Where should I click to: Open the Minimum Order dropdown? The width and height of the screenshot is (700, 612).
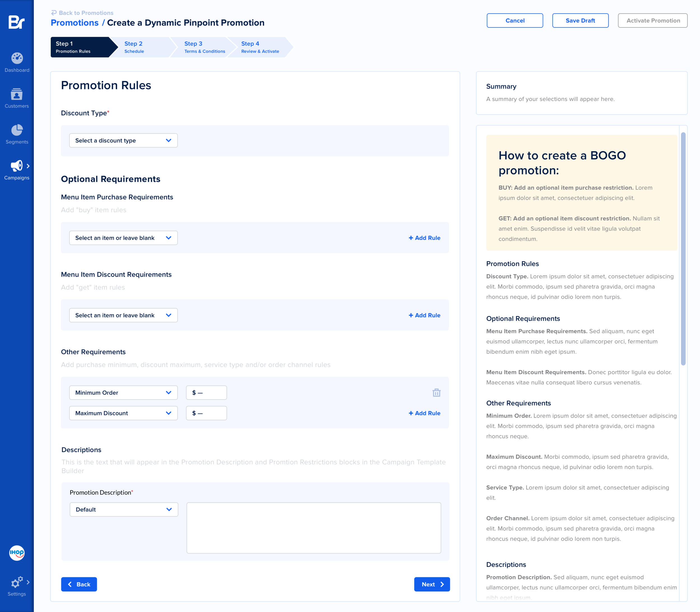tap(123, 393)
